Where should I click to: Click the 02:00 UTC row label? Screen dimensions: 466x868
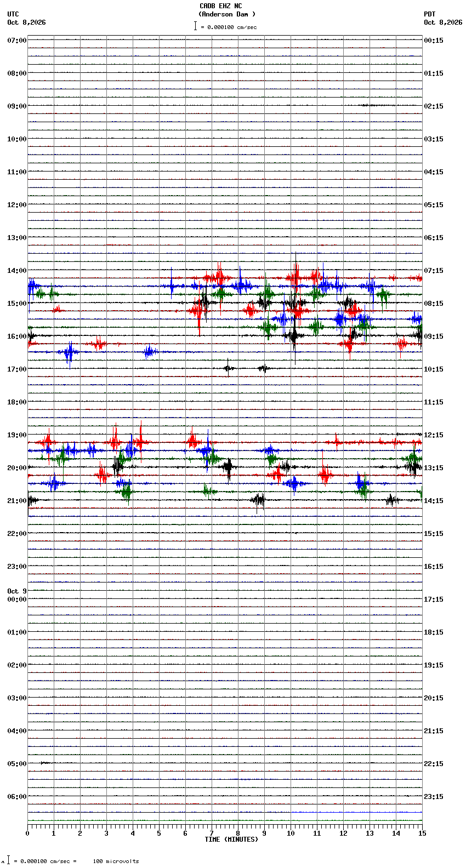point(17,665)
